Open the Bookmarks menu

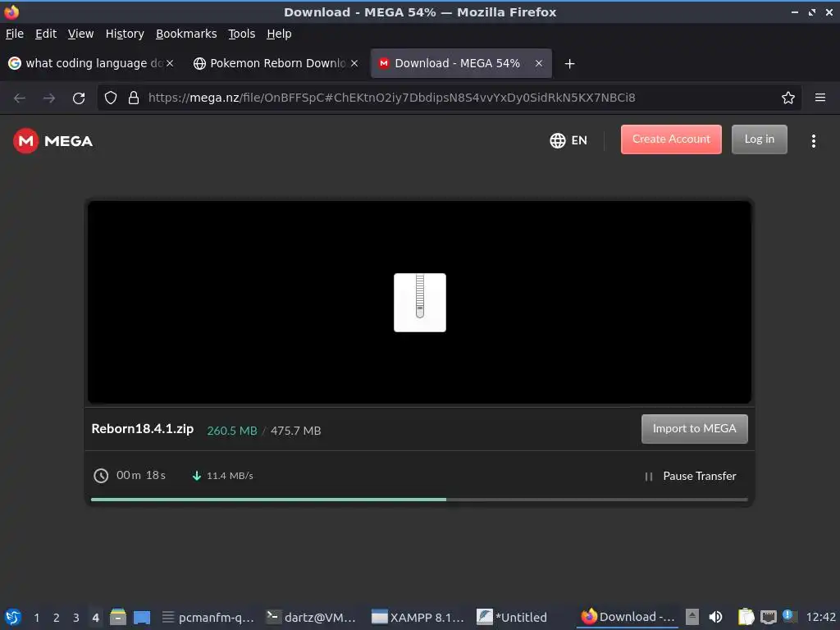[x=186, y=34]
